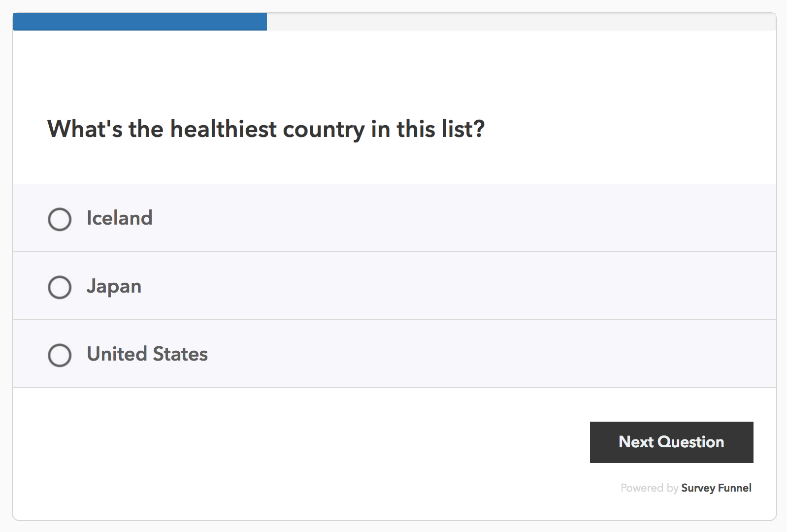
Task: Choose the United States radio button
Action: tap(60, 355)
